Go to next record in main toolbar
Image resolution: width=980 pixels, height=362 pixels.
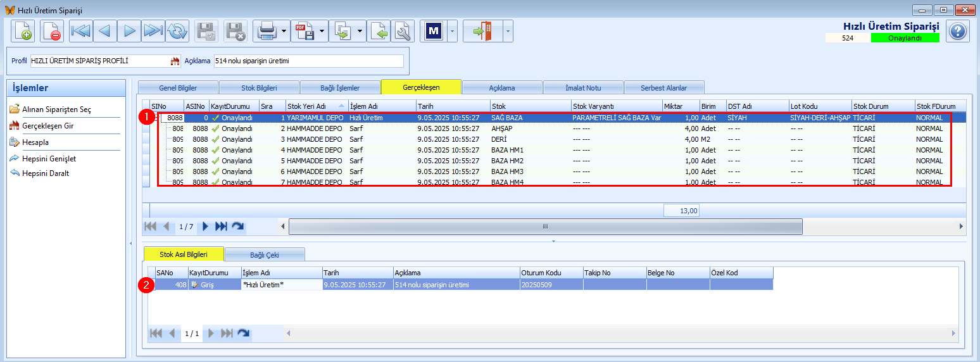pos(129,31)
